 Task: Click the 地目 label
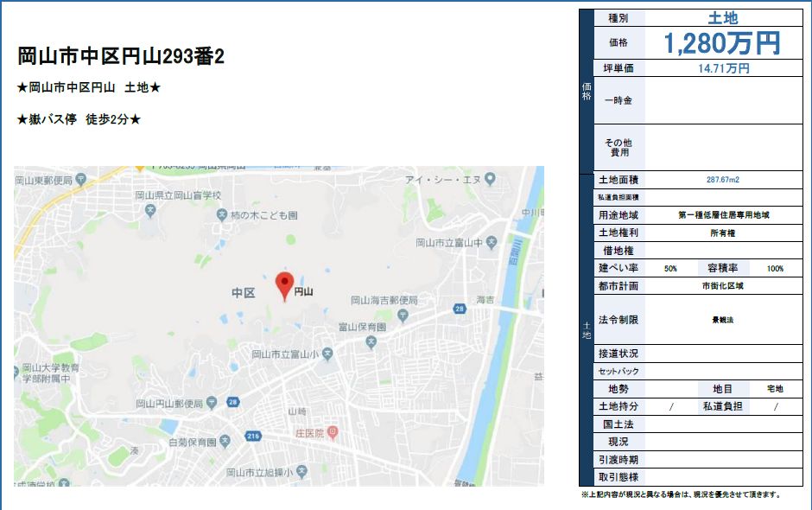[723, 389]
